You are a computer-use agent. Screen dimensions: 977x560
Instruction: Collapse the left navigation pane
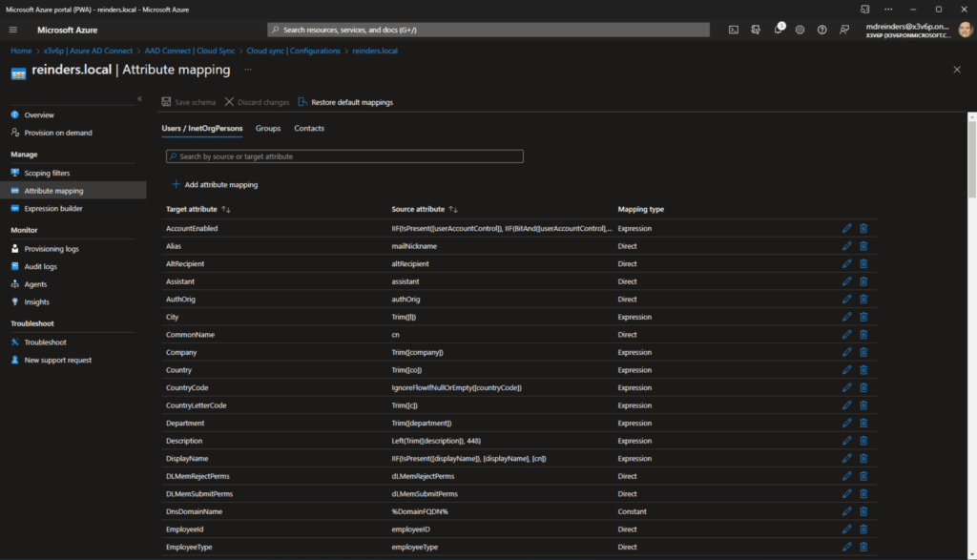[x=139, y=98]
